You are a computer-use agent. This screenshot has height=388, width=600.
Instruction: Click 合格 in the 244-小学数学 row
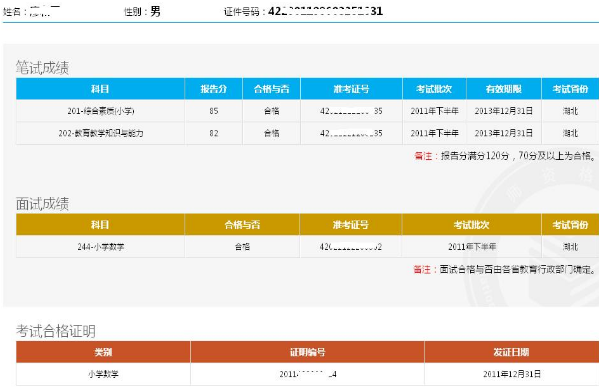[242, 247]
